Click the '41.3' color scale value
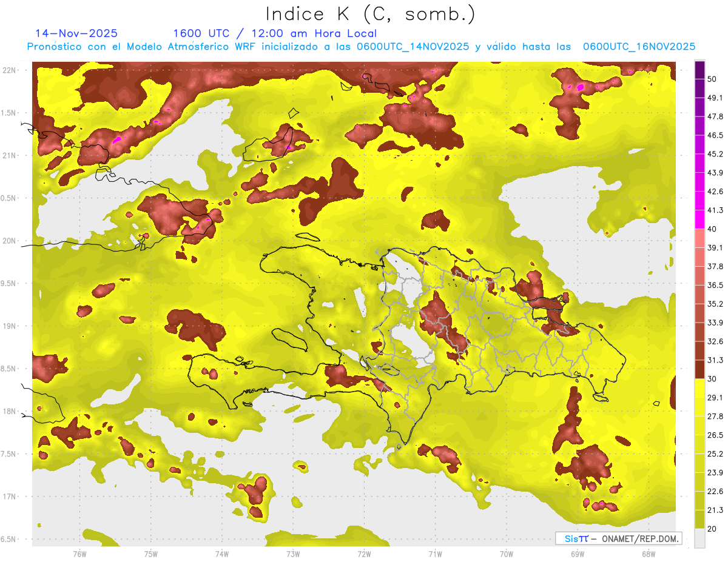728x562 pixels. point(715,210)
